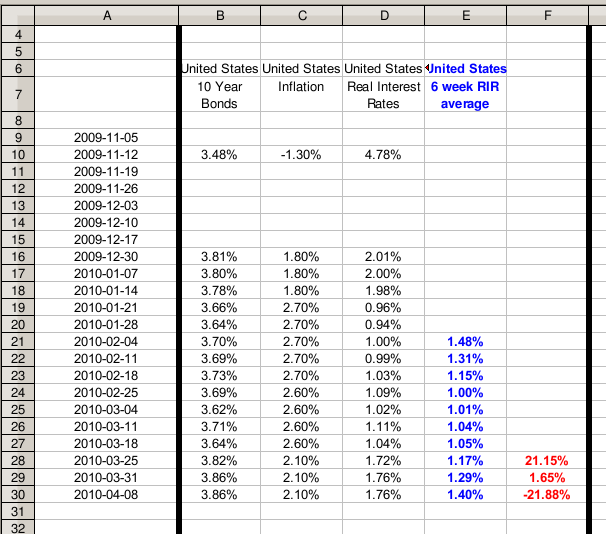Select column A header
The image size is (606, 534).
click(107, 15)
